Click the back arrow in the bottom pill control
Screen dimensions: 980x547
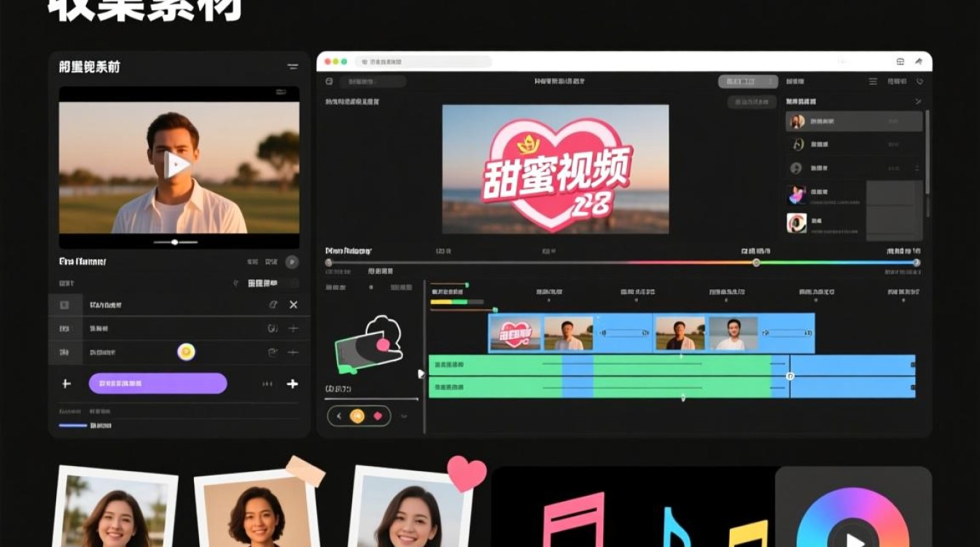[338, 416]
